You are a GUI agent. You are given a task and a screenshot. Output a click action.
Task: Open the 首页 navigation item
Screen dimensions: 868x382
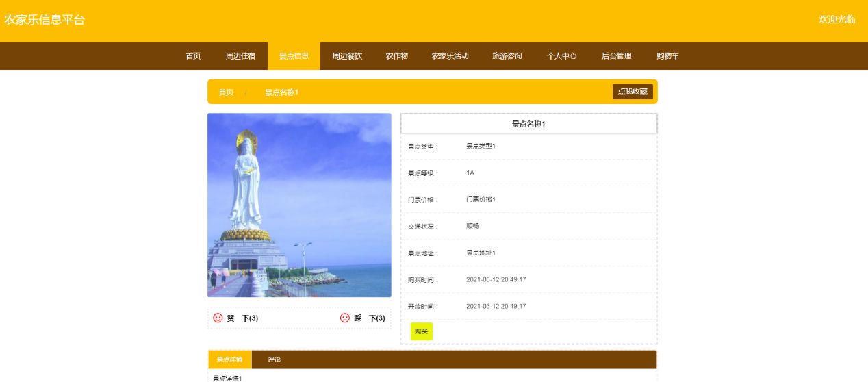(x=193, y=56)
